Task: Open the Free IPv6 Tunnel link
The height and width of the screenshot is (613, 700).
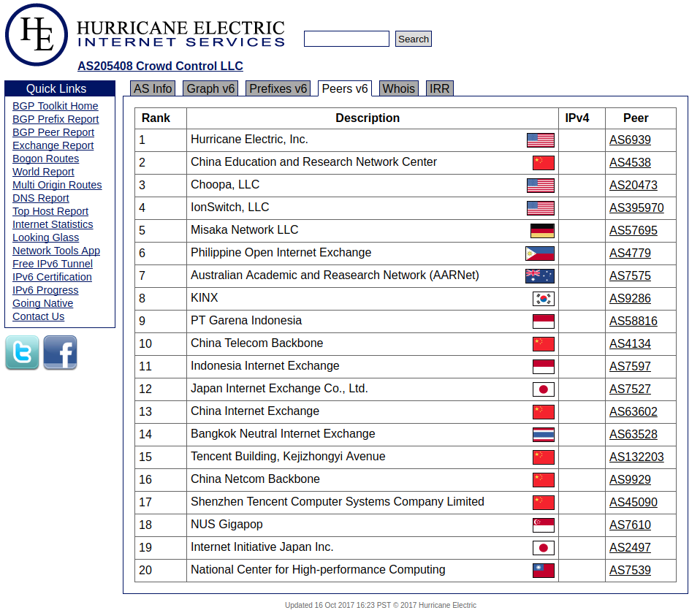Action: click(53, 264)
